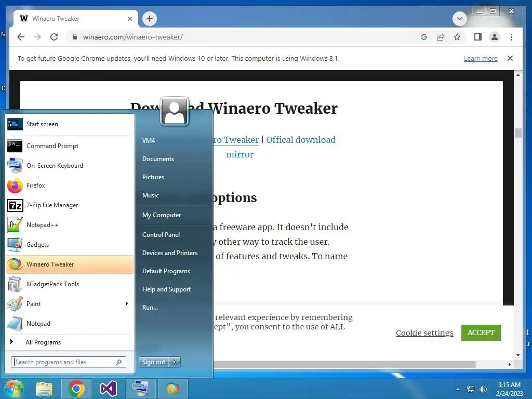Switch to Chrome on the taskbar

point(76,389)
